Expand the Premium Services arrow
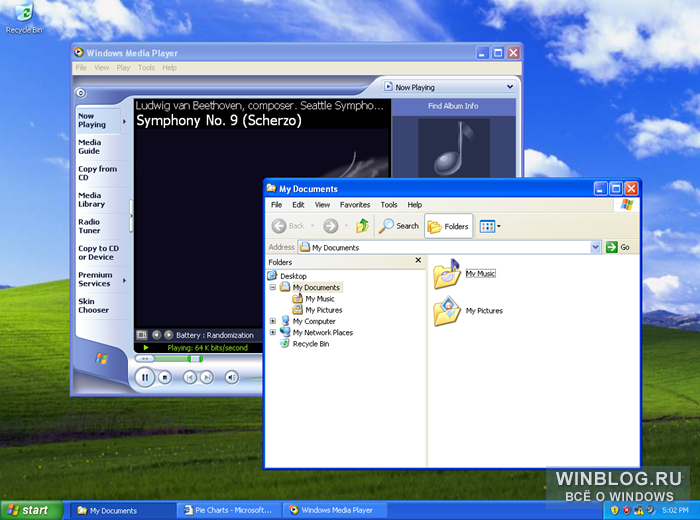Image resolution: width=700 pixels, height=520 pixels. click(x=125, y=280)
